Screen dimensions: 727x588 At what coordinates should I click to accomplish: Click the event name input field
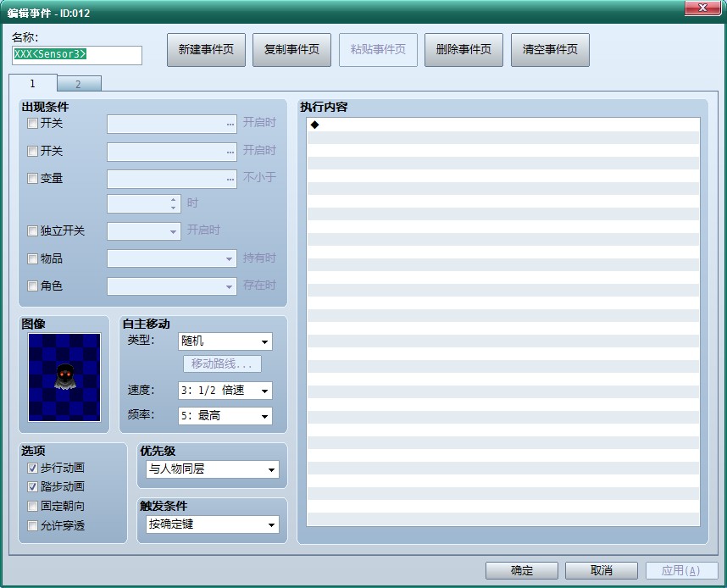(77, 55)
